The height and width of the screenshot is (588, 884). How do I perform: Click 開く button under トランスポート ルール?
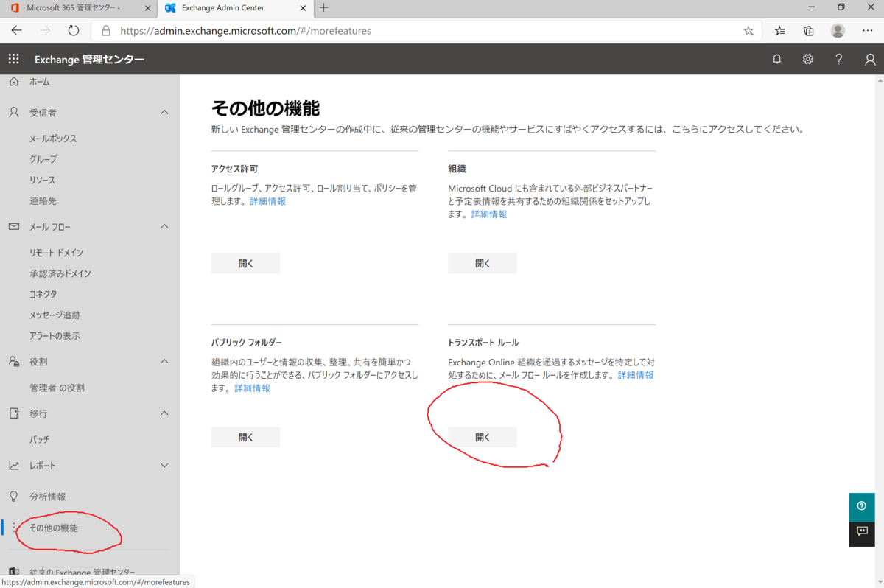(483, 437)
